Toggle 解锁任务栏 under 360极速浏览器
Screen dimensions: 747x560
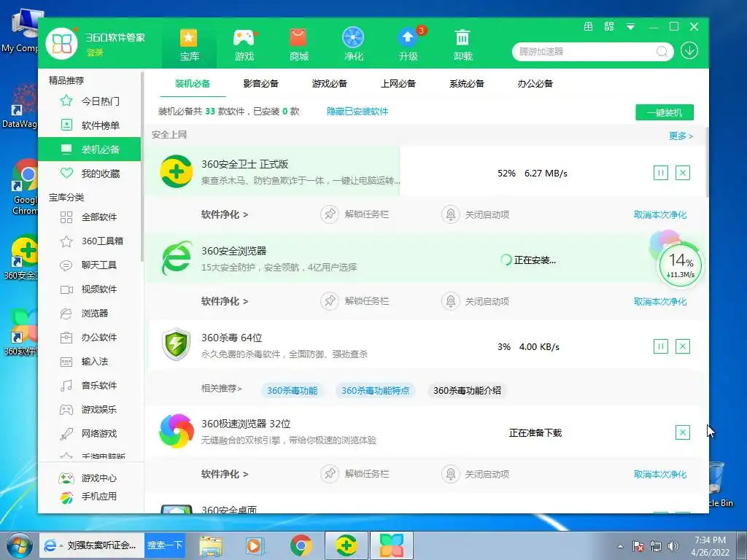pos(355,474)
